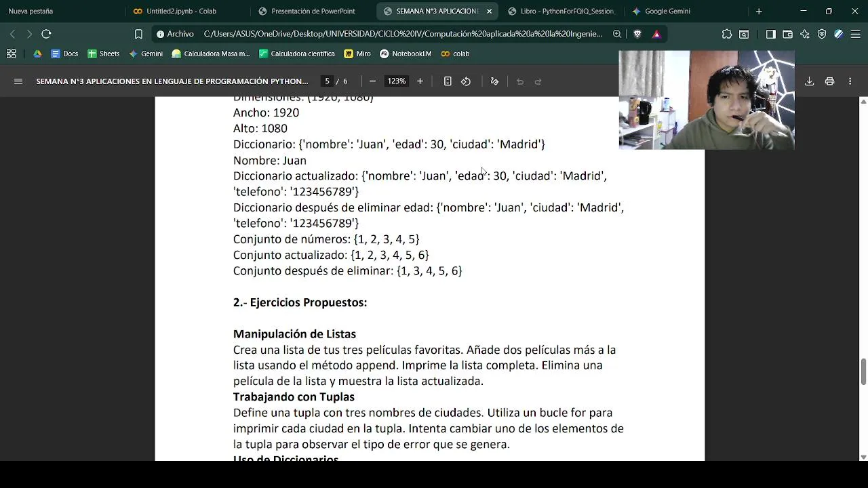The width and height of the screenshot is (868, 488).
Task: Click 'Conjunto después de eliminar' line
Action: 348,270
